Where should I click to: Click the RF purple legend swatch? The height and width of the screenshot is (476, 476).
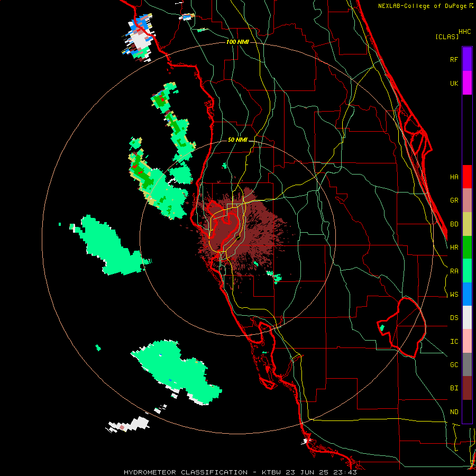click(x=467, y=59)
